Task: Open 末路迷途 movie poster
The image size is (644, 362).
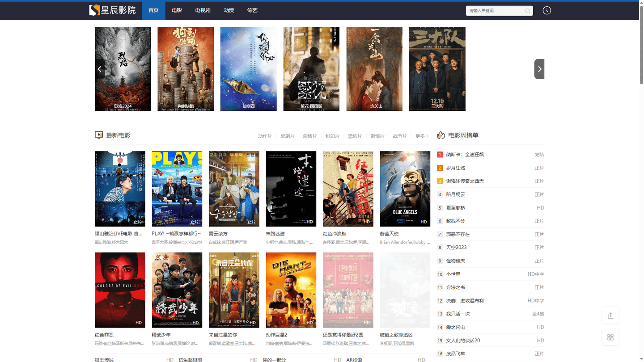Action: [x=291, y=189]
